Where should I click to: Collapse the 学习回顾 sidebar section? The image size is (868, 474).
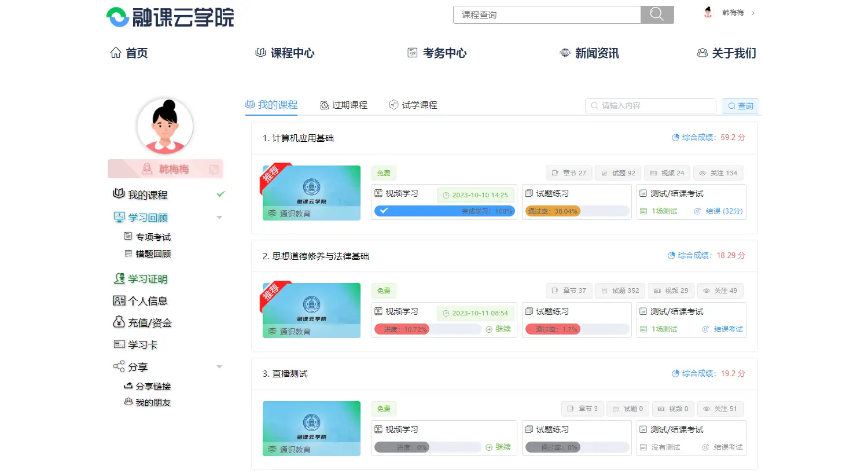[219, 218]
